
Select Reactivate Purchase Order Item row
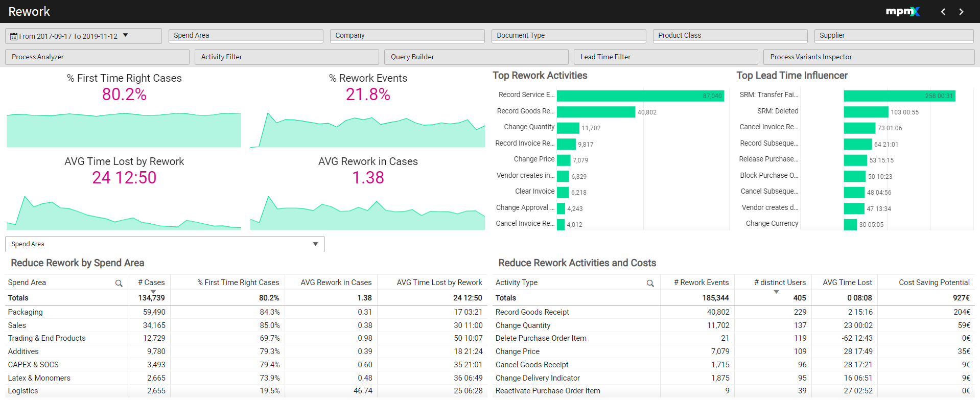[x=733, y=391]
